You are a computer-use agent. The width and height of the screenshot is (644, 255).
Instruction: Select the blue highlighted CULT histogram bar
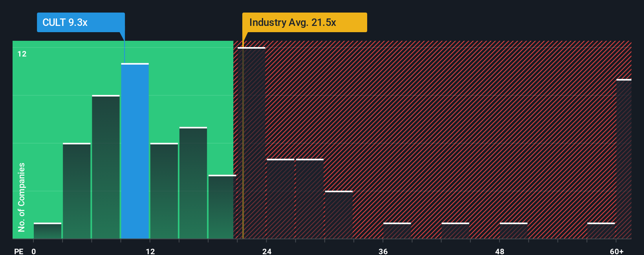coord(135,151)
